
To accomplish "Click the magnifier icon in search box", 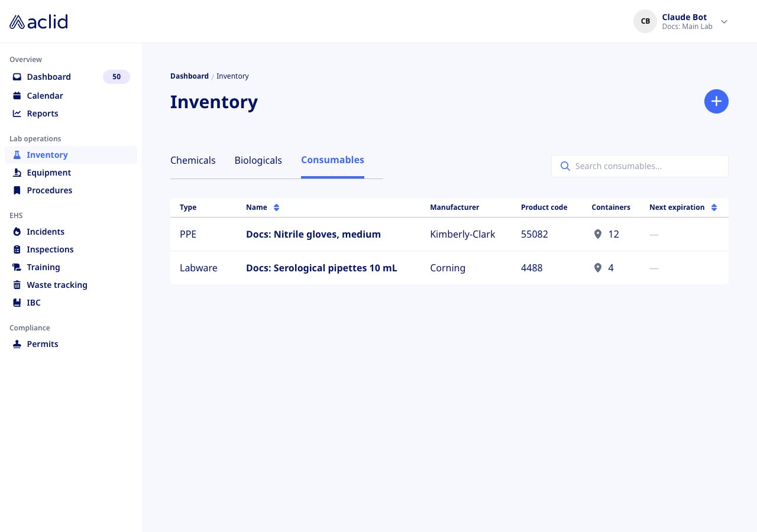I will pyautogui.click(x=565, y=166).
